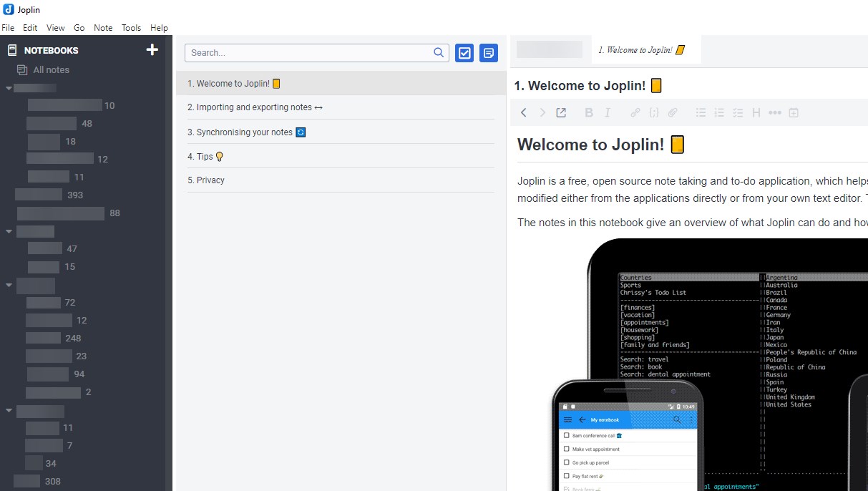Click the NOTEBOOKS header label

click(52, 50)
